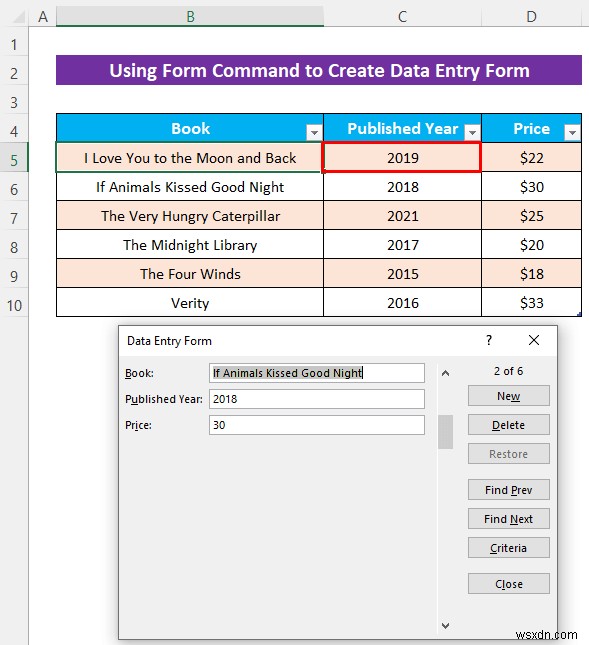
Task: Select row 5 header
Action: [x=14, y=160]
